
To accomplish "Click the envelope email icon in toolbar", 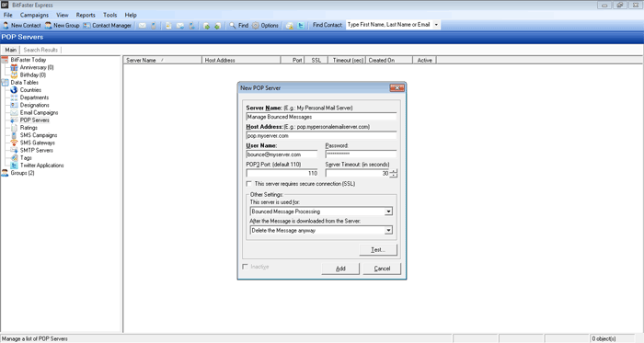I will [142, 26].
